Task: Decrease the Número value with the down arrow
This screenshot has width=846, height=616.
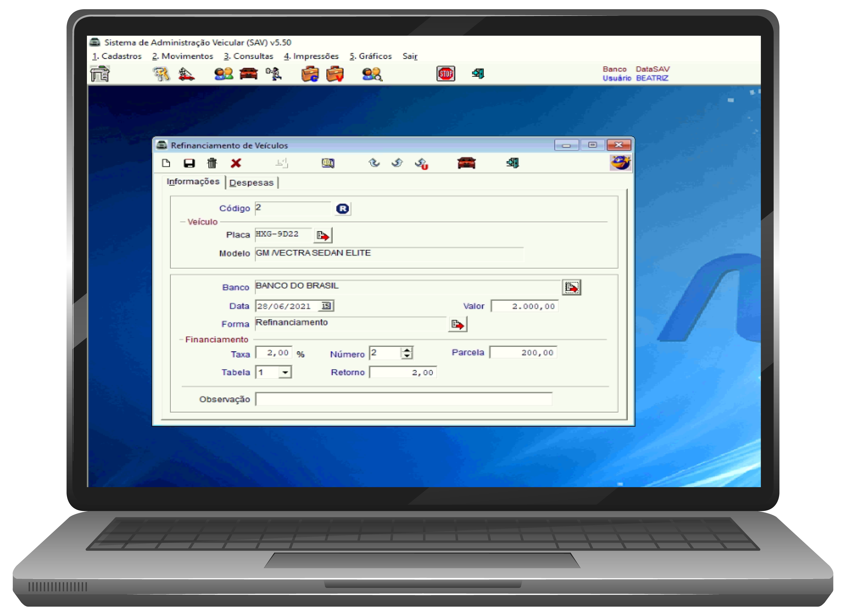Action: pyautogui.click(x=407, y=356)
